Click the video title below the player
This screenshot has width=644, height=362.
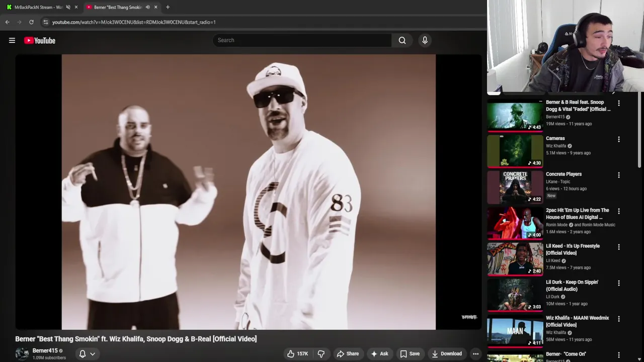coord(136,339)
